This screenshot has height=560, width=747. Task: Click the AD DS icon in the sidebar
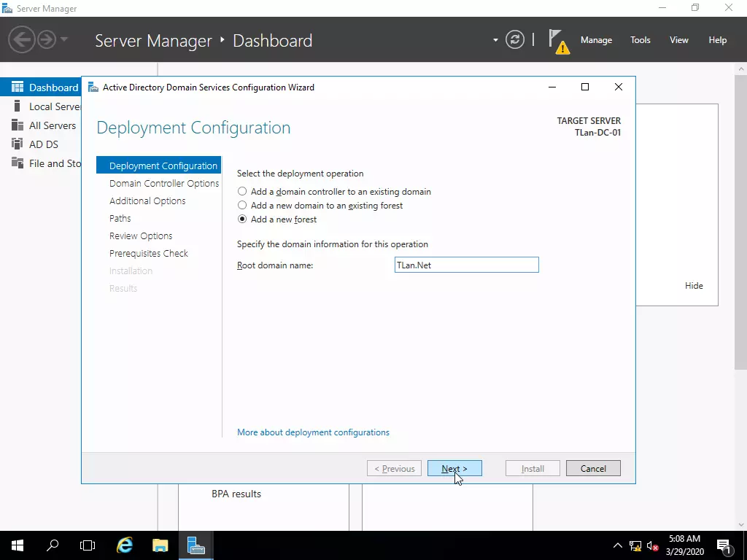point(18,144)
